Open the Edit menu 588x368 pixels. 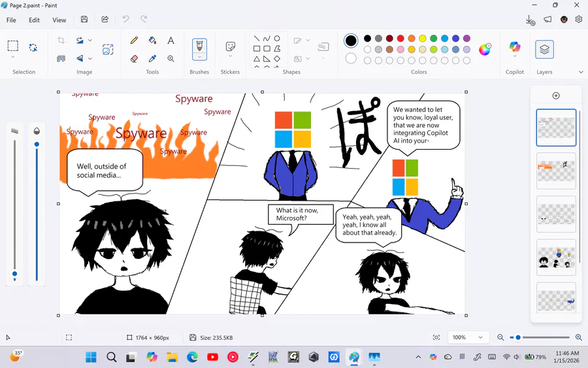(x=34, y=20)
